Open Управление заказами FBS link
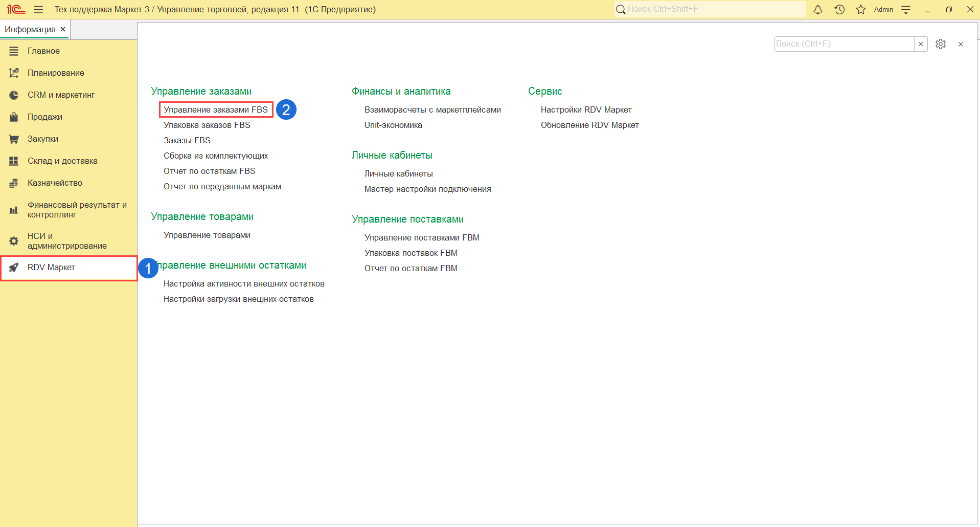This screenshot has width=980, height=527. pyautogui.click(x=215, y=110)
